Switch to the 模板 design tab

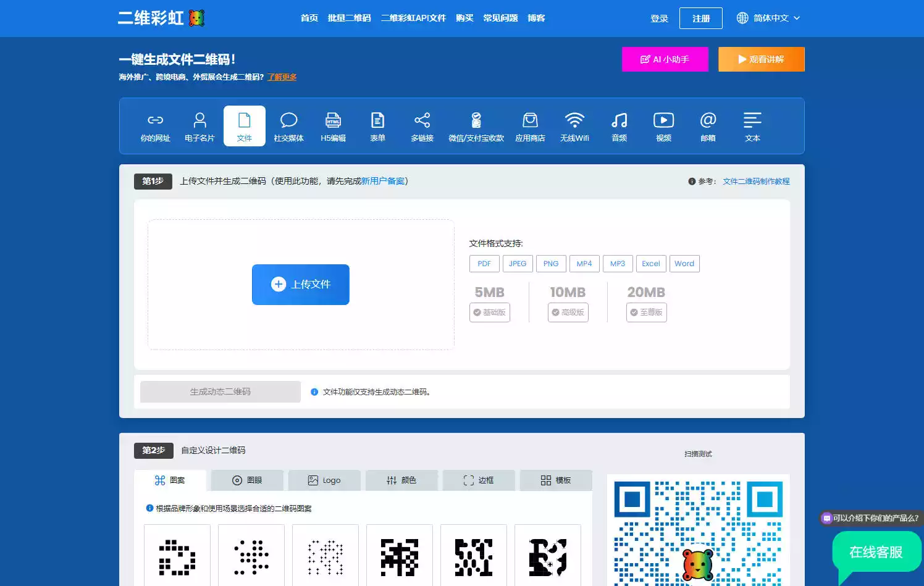point(556,480)
